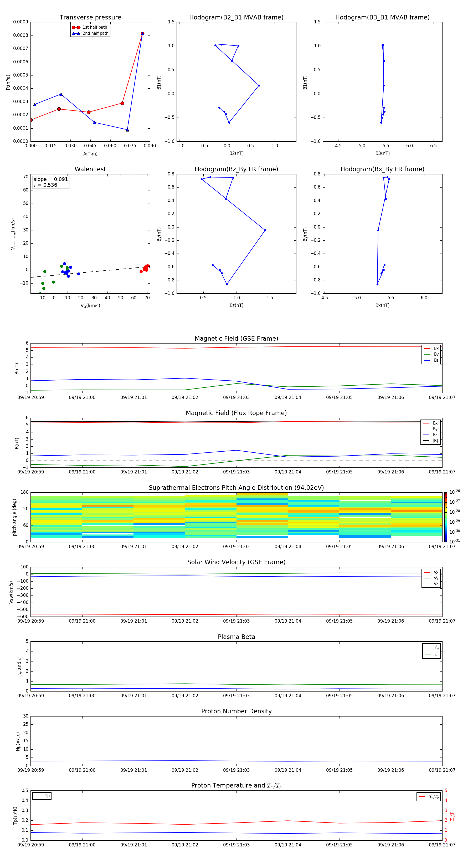
Task: Click the 'Proton Number Density' title
Action: point(236,711)
